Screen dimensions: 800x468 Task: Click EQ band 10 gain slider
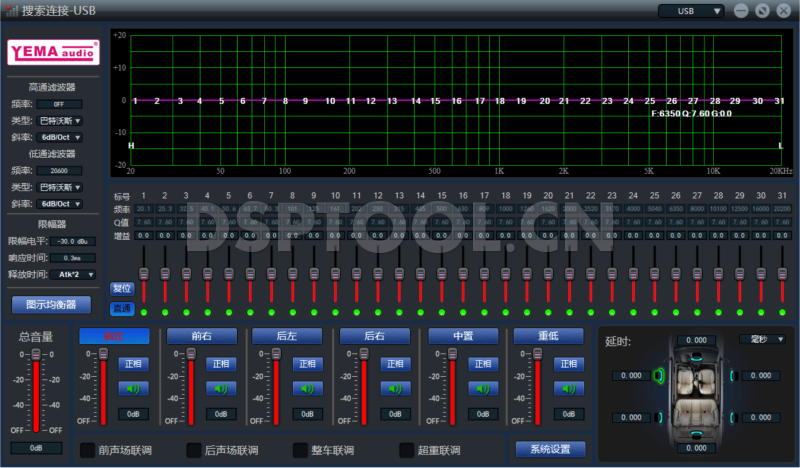click(x=335, y=275)
